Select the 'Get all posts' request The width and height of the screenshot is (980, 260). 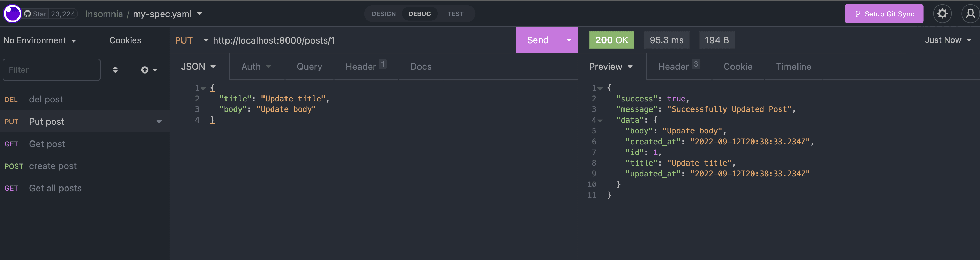click(55, 188)
